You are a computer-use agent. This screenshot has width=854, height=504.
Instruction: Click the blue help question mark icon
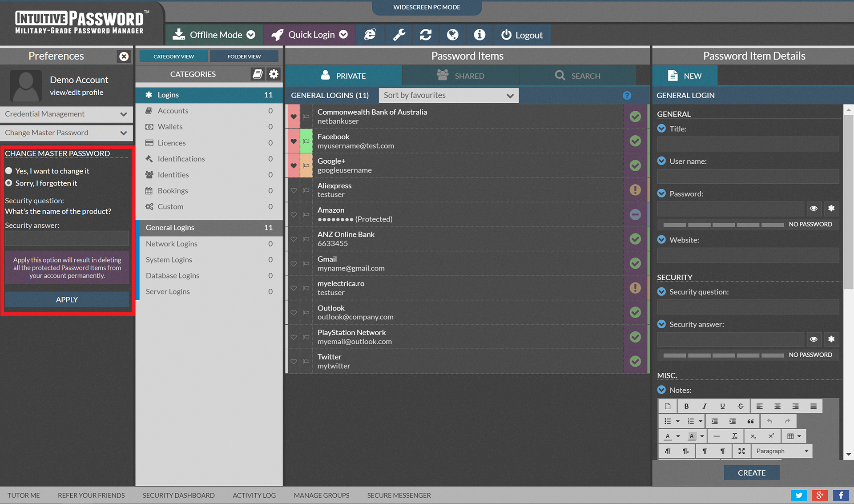pos(627,95)
